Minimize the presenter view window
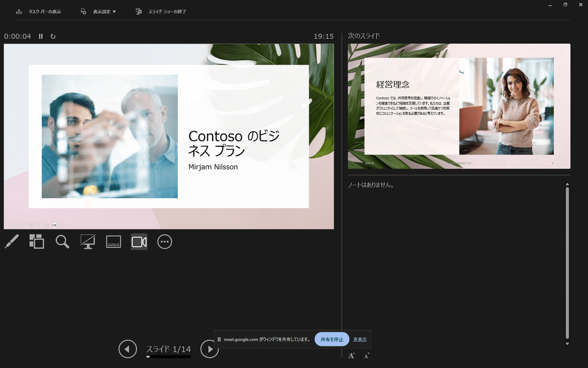Viewport: 588px width, 368px height. pyautogui.click(x=550, y=4)
